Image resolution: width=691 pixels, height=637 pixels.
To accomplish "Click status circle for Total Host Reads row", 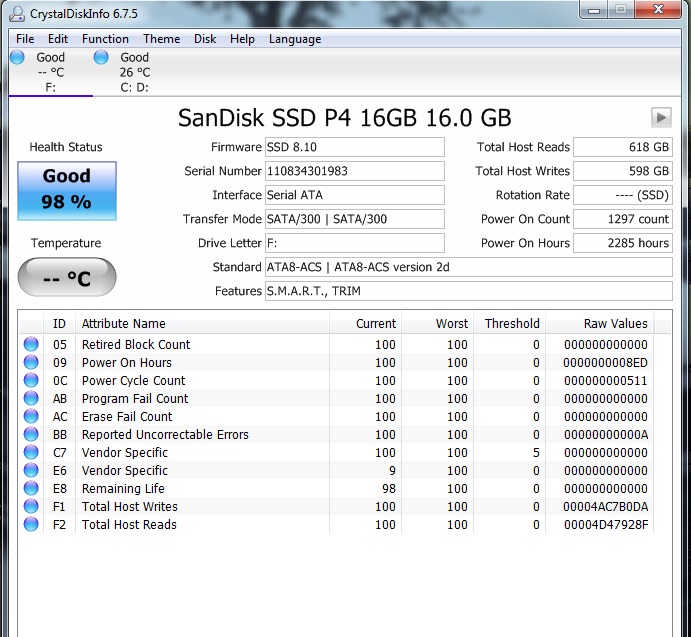I will [31, 525].
